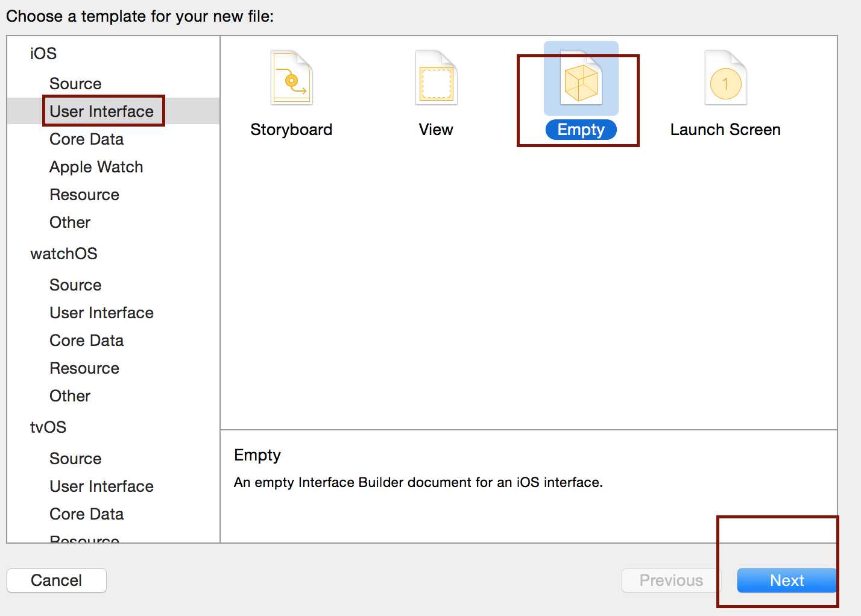This screenshot has height=616, width=861.
Task: Select Core Data under iOS
Action: click(86, 139)
